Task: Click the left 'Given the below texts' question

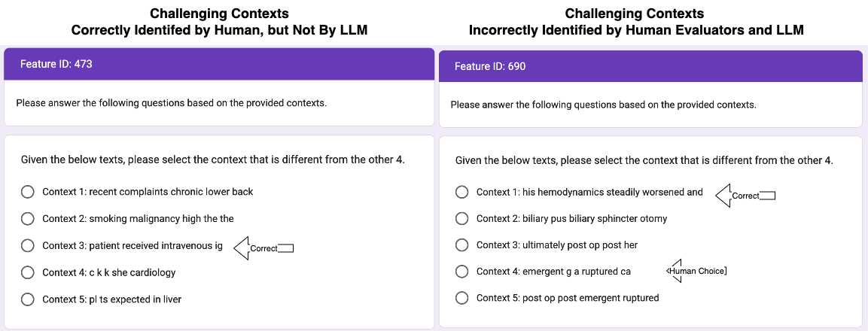Action: pyautogui.click(x=212, y=159)
